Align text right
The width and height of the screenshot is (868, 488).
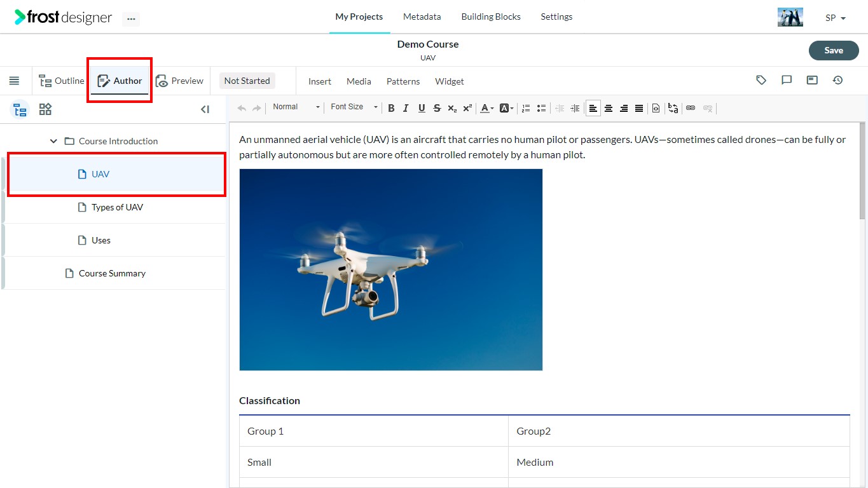pos(624,108)
